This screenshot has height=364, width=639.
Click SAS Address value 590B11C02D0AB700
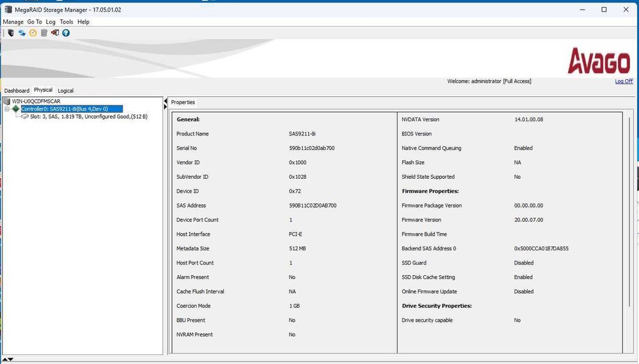pyautogui.click(x=312, y=206)
